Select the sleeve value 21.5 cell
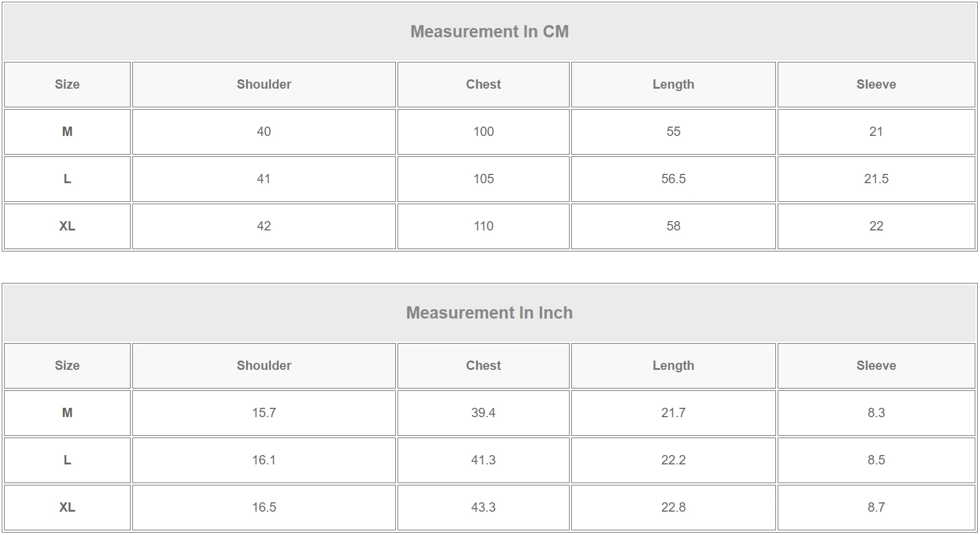Viewport: 980px width, 535px height. (x=876, y=179)
